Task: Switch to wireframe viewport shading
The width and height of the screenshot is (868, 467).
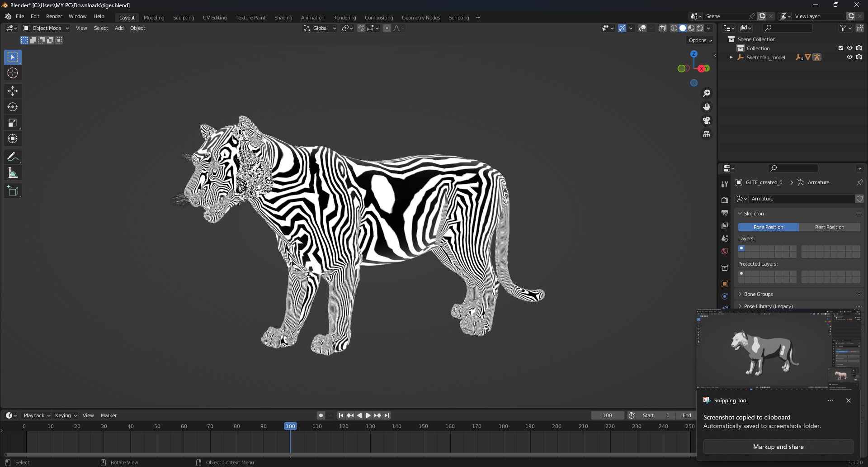Action: pyautogui.click(x=674, y=28)
